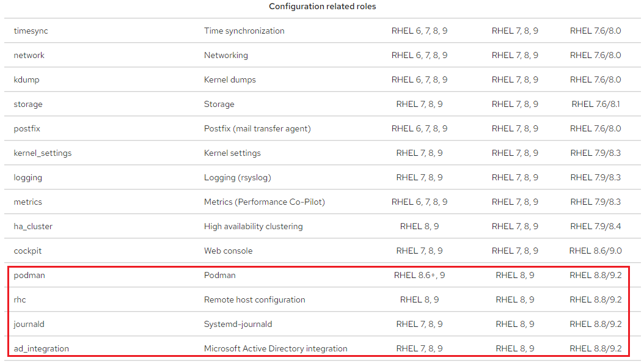
Task: Click 'RHEL 8.8/9.2' in the rhc row
Action: point(596,299)
